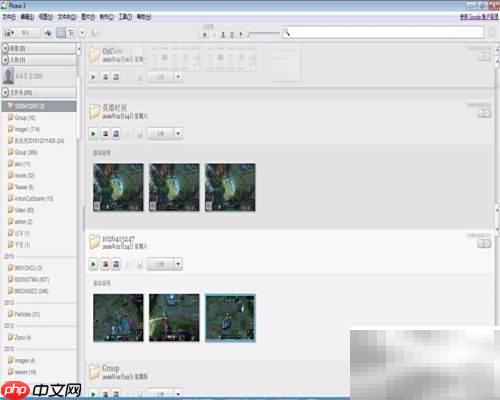Image resolution: width=500 pixels, height=400 pixels.
Task: Open upload dropdown arrow for 英雄时刻 folder
Action: point(178,134)
